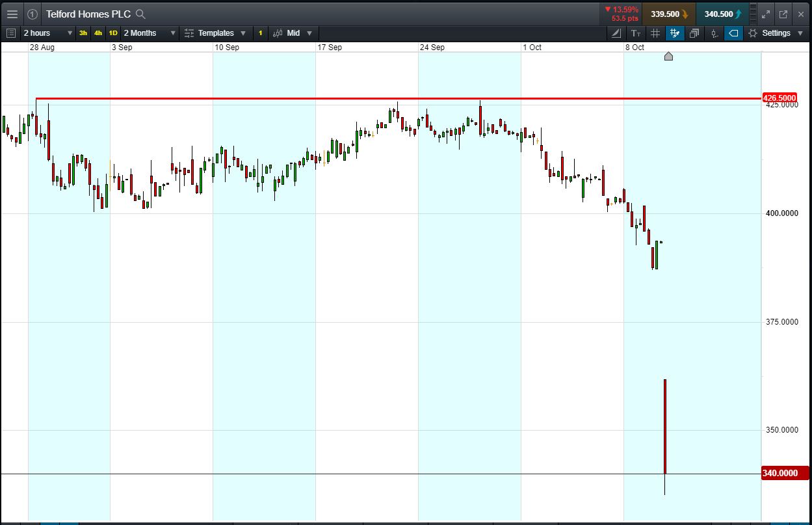812x525 pixels.
Task: Click the 350.0000 price axis label
Action: [781, 431]
